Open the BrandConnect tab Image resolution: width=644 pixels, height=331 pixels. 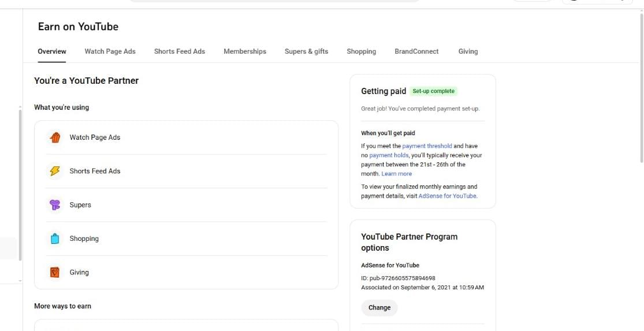(416, 51)
